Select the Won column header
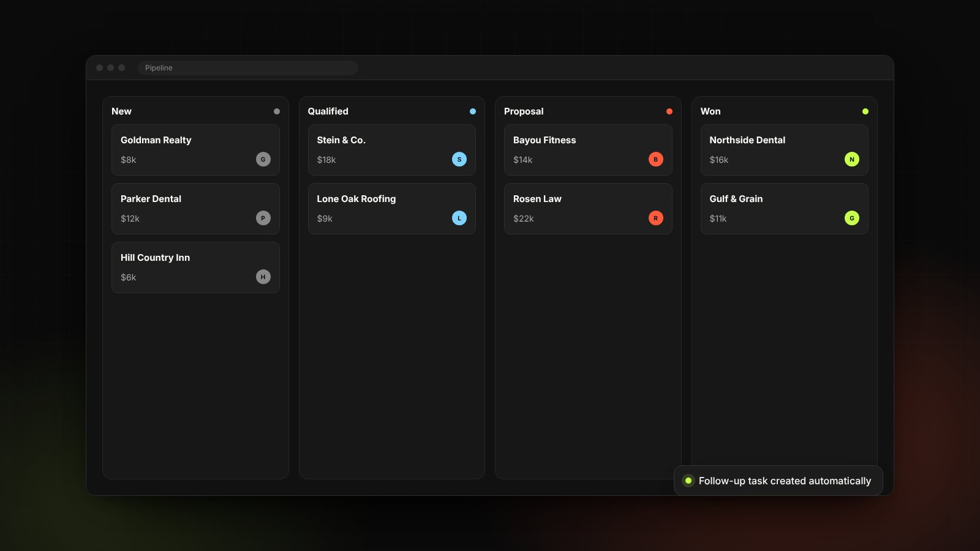Screen dimensions: 980x551 tap(710, 111)
